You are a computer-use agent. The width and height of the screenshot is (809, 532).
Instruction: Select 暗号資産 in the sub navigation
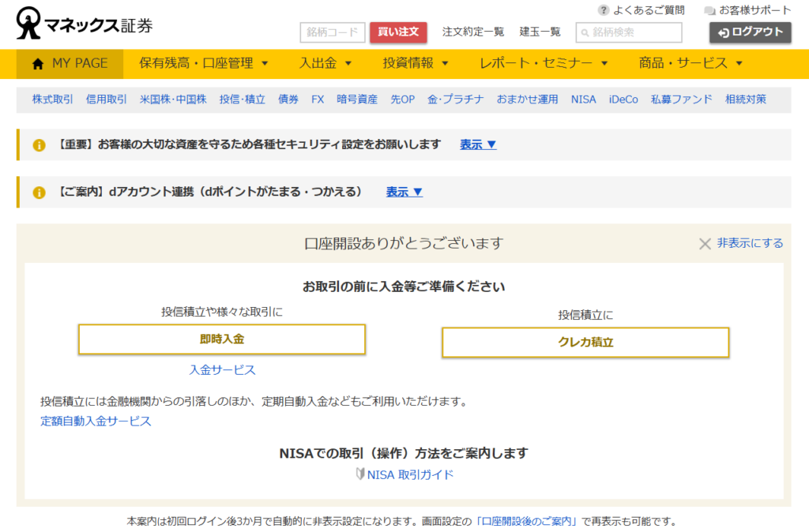tap(357, 99)
